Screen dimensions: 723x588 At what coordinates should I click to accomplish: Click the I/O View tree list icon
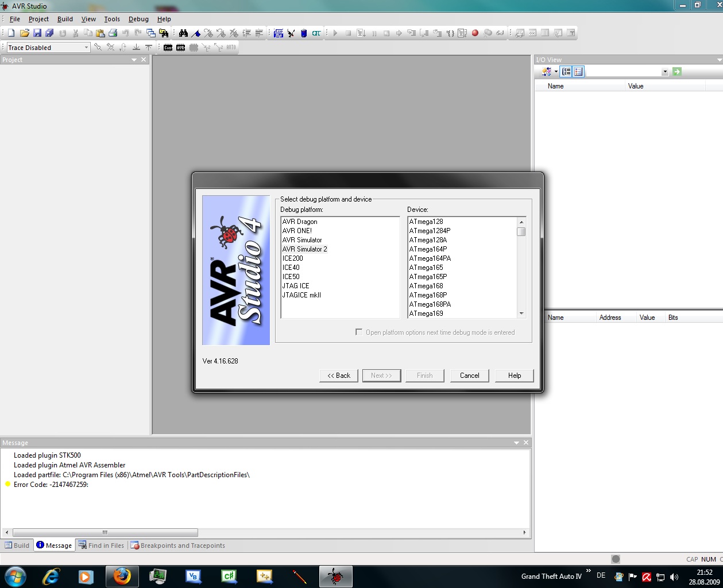coord(566,72)
